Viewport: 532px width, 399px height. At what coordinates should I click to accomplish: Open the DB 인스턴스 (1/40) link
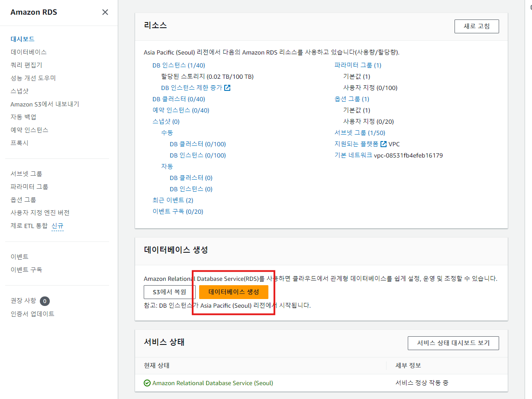tap(179, 65)
